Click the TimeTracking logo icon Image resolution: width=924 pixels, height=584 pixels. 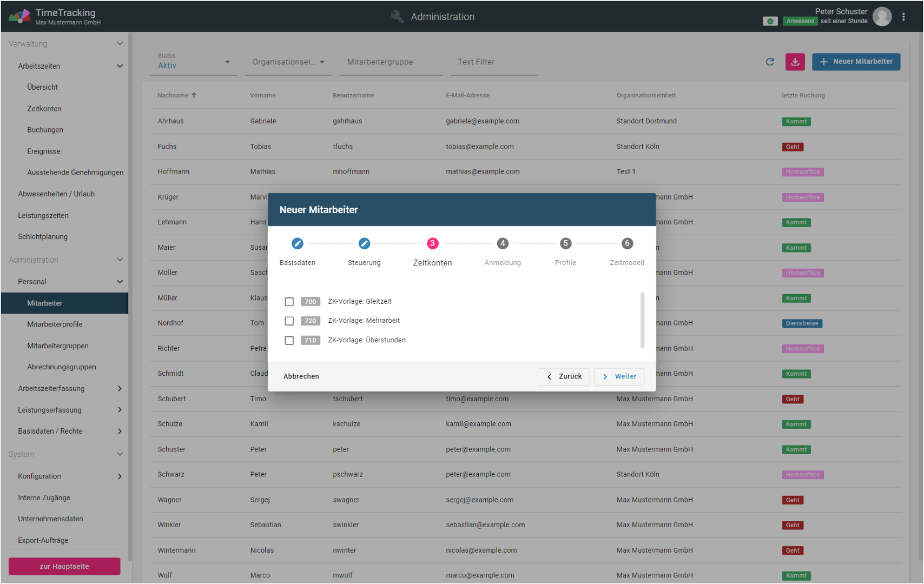point(20,16)
